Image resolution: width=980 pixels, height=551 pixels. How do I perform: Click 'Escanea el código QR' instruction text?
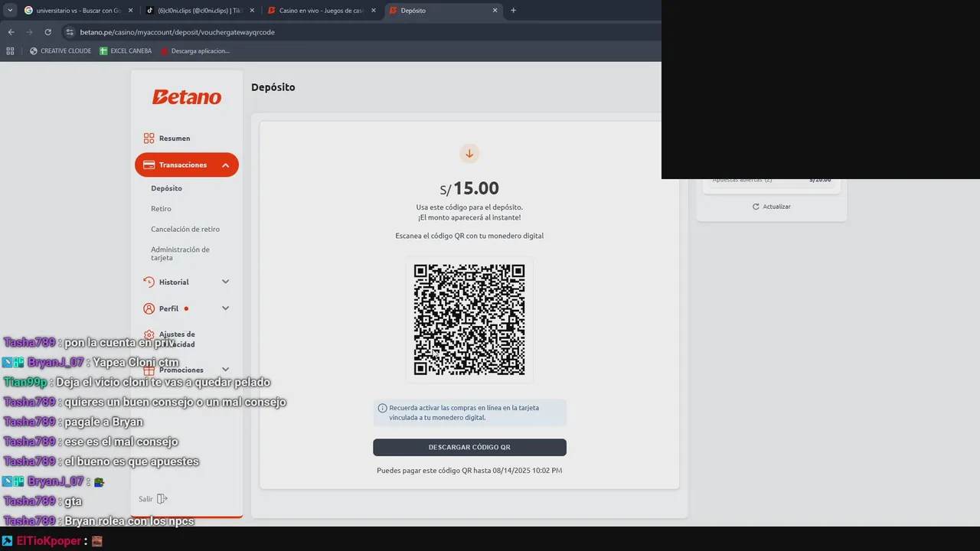coord(469,236)
